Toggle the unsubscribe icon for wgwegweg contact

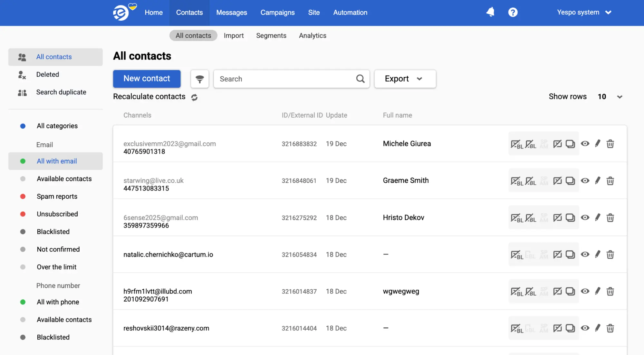click(558, 291)
